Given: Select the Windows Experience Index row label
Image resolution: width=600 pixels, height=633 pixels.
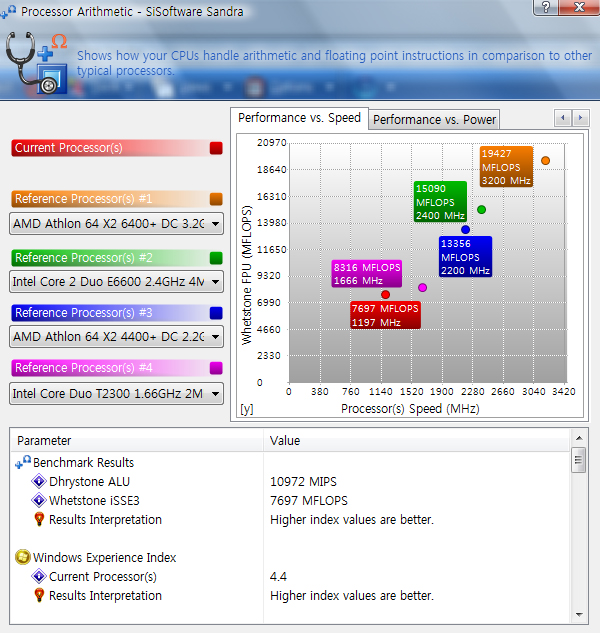Looking at the screenshot, I should 105,558.
